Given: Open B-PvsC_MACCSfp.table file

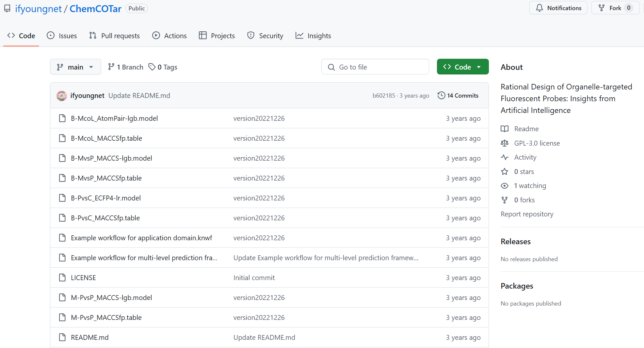Looking at the screenshot, I should point(105,218).
